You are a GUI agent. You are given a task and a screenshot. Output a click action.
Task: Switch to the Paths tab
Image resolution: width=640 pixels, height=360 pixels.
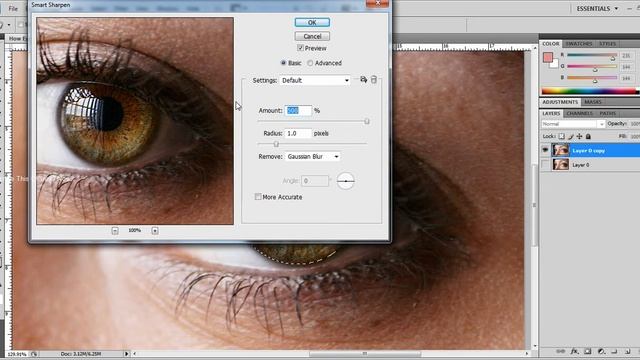(x=608, y=113)
